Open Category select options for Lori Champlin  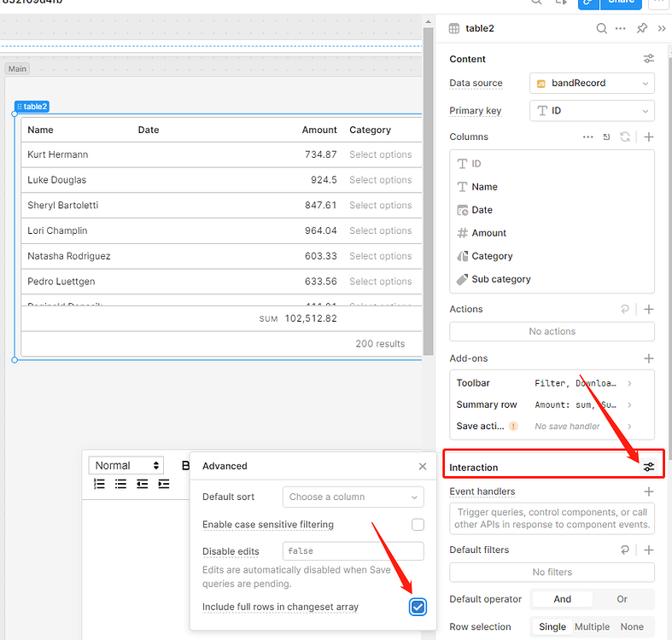pyautogui.click(x=381, y=230)
